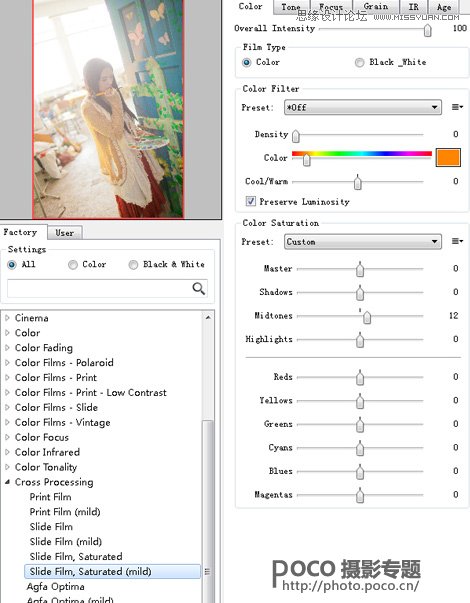Click the preset search input field
This screenshot has height=603, width=470.
click(99, 288)
